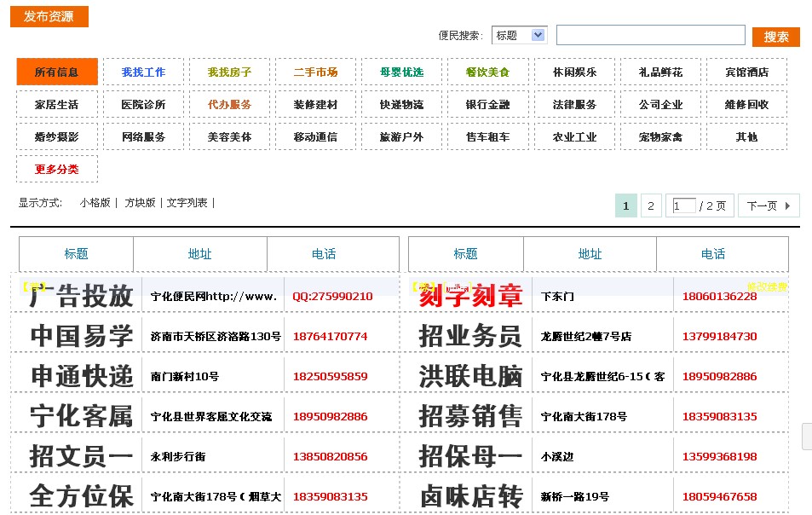Image resolution: width=812 pixels, height=515 pixels.
Task: Open the 母婴优选 category
Action: [x=401, y=72]
